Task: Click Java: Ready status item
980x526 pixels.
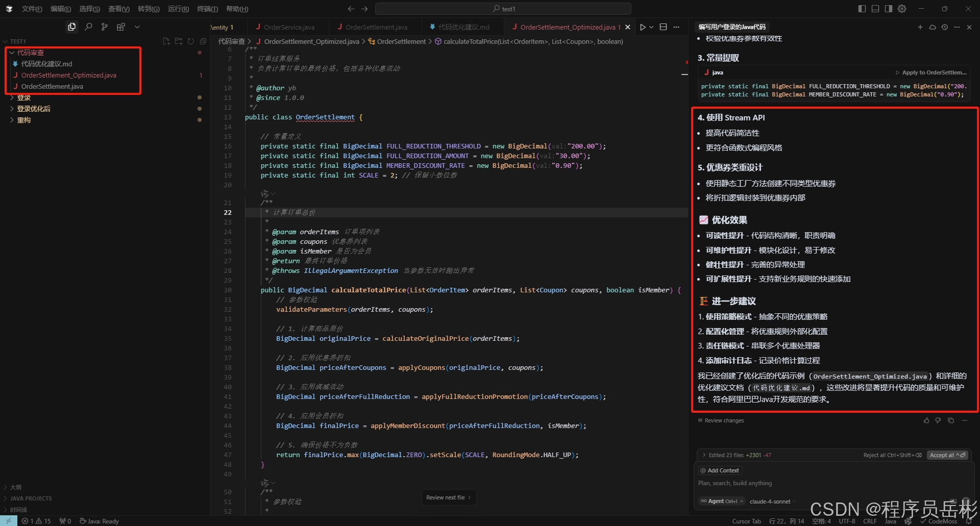Action: point(99,521)
